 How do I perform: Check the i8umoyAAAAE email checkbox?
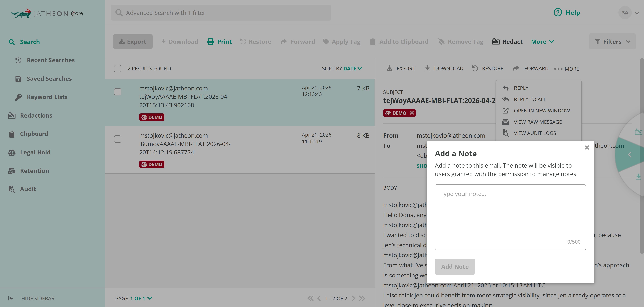click(x=118, y=139)
